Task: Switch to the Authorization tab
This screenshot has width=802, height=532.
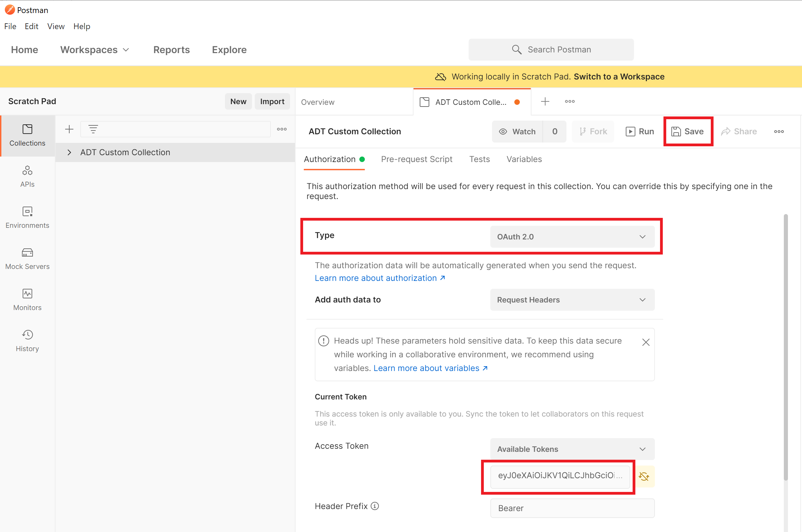Action: click(334, 159)
